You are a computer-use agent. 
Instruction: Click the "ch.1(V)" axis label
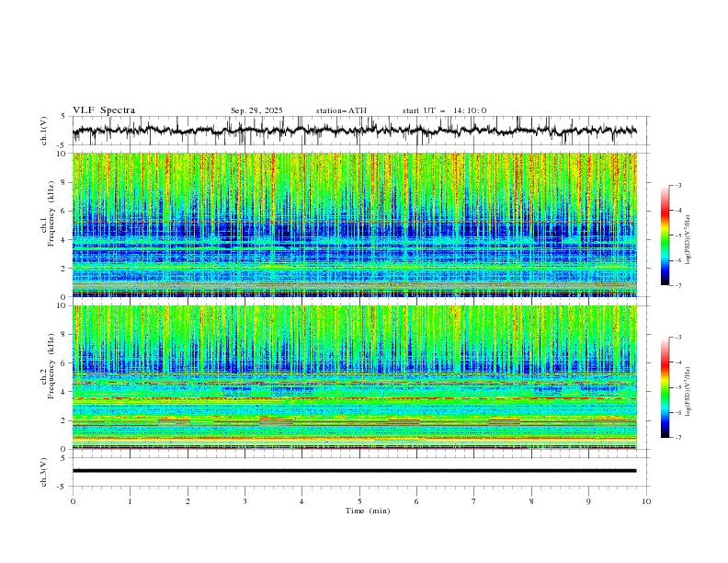tap(44, 131)
